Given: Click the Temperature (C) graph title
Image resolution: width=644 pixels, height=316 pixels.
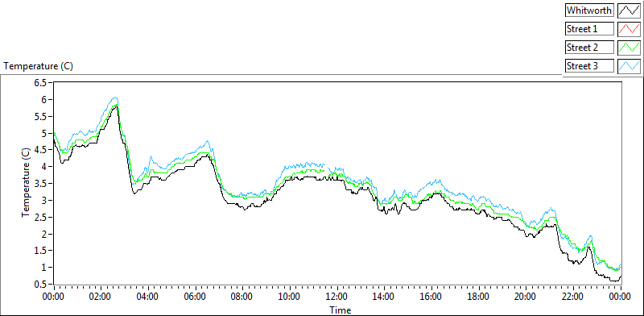Looking at the screenshot, I should tap(38, 66).
